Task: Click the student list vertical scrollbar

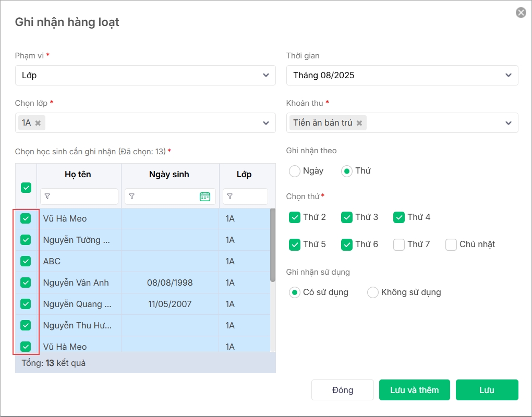Action: click(x=272, y=245)
